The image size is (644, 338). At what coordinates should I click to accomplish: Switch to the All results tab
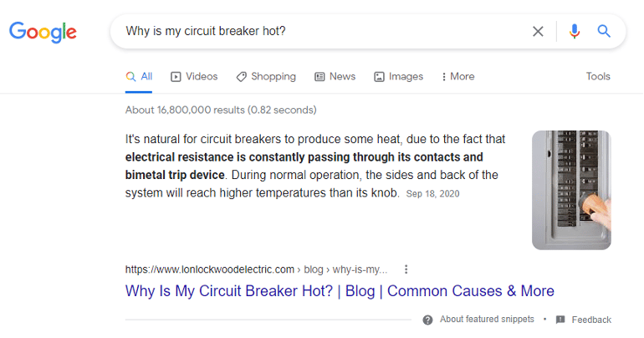(139, 77)
